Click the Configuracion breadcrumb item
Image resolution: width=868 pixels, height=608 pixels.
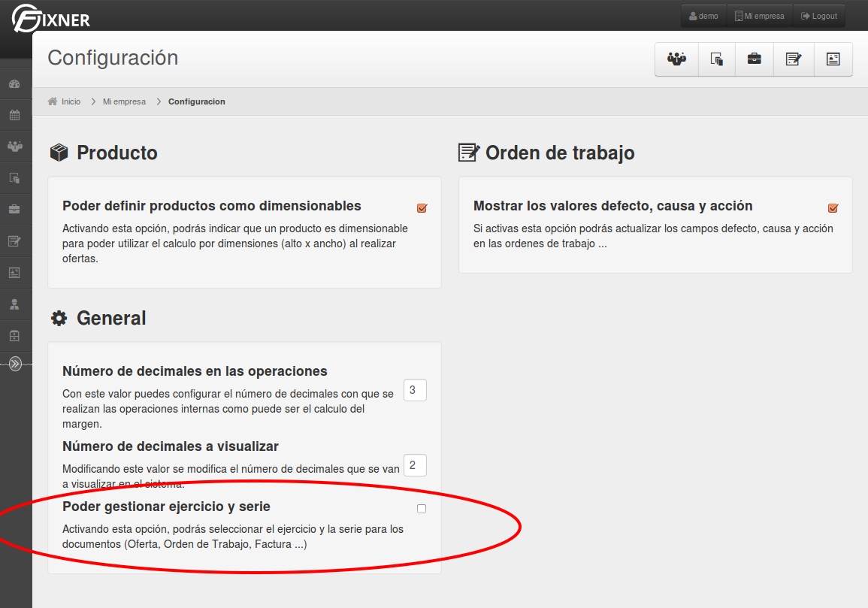click(x=196, y=101)
